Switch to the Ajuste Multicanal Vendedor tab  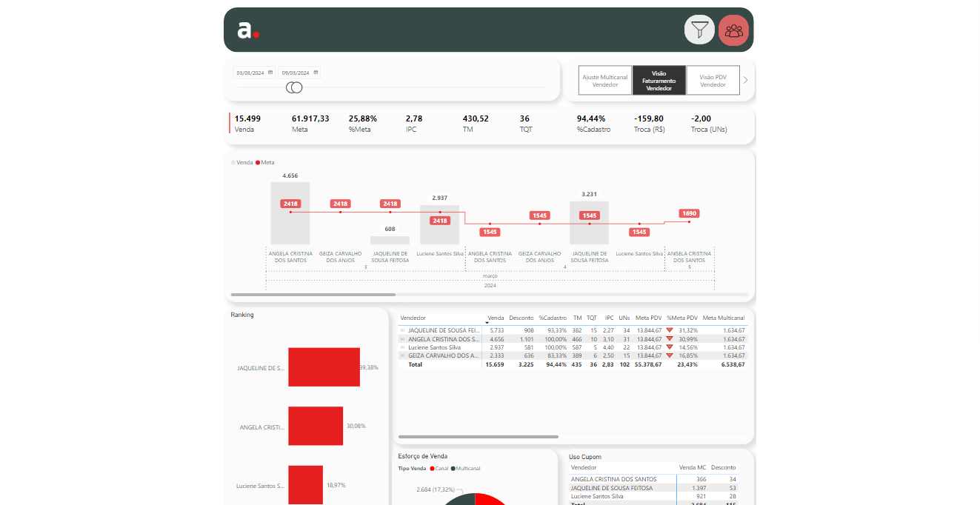(x=605, y=80)
